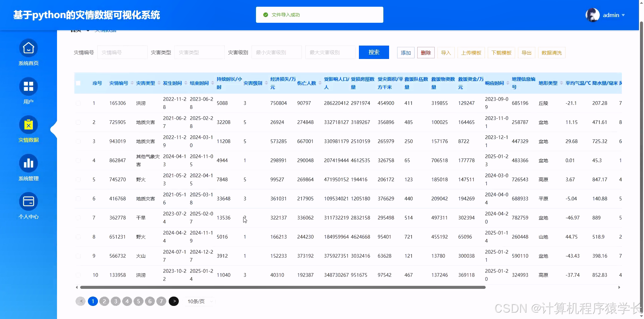Sort by 灾情编号 column arrows
644x319 pixels.
132,83
